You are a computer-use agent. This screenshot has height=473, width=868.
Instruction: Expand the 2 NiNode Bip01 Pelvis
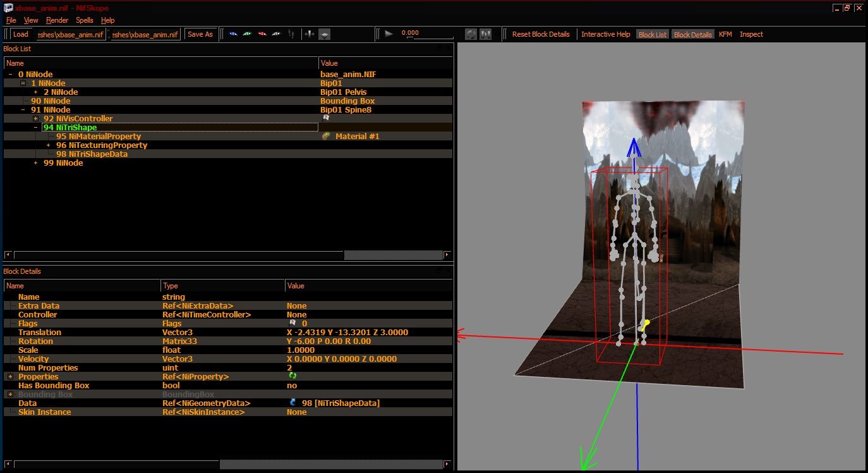click(35, 92)
